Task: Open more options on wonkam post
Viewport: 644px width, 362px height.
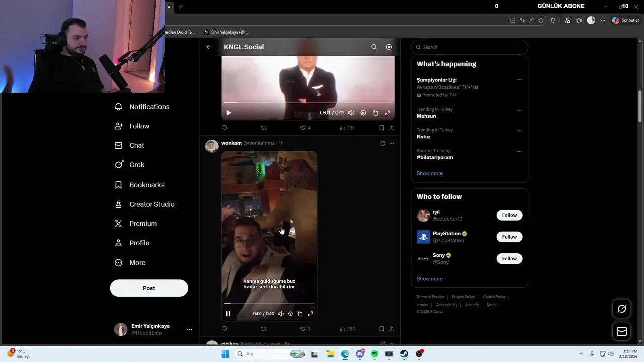Action: (392, 143)
